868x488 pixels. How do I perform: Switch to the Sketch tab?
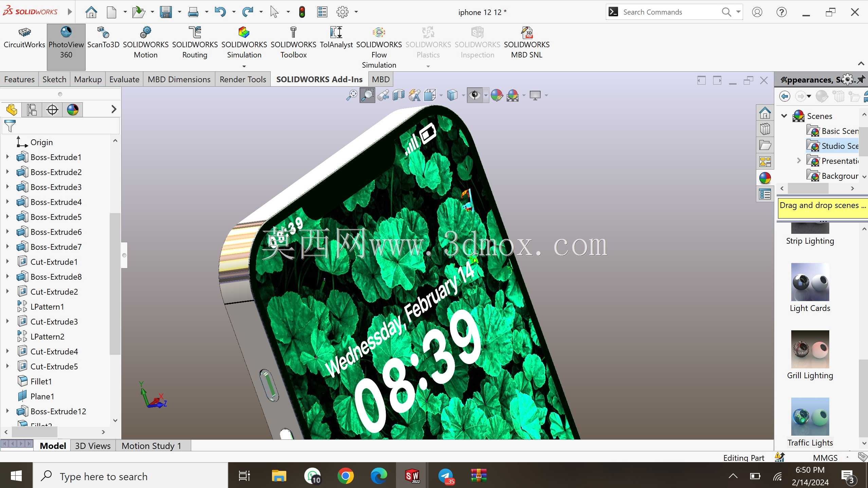(x=54, y=80)
